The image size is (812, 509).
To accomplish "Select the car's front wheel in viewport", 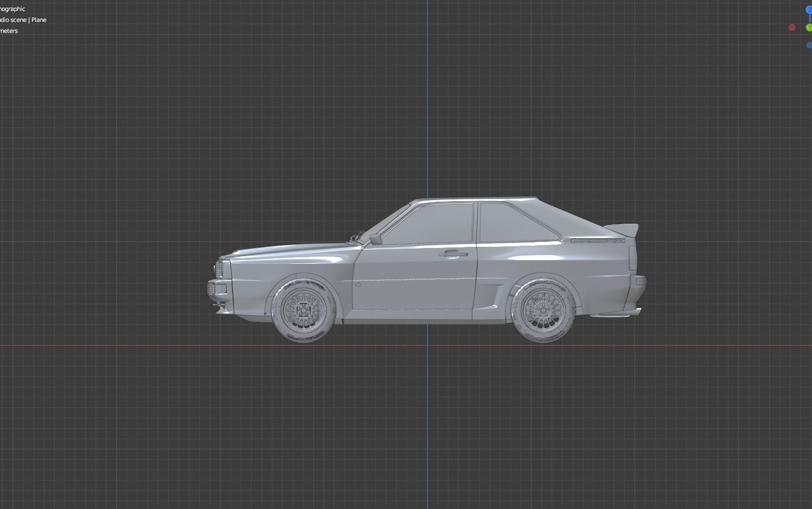I will coord(303,309).
